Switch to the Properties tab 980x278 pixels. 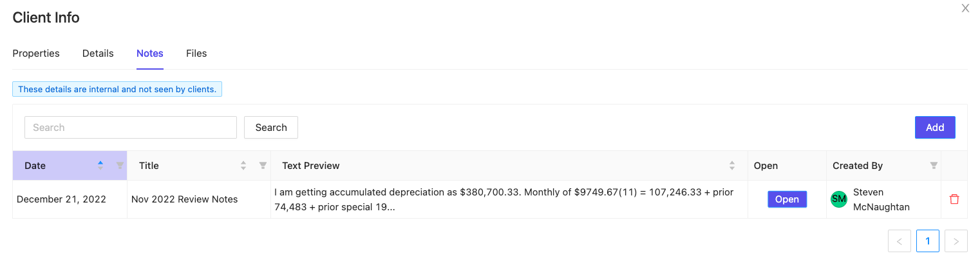point(36,54)
